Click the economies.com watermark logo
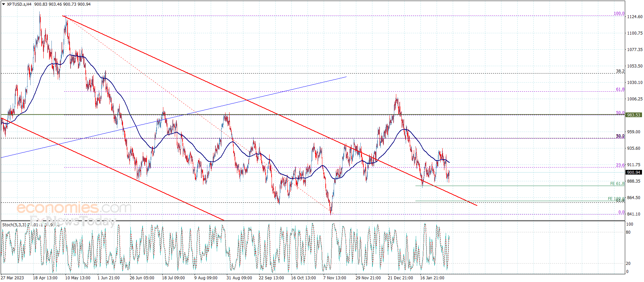Viewport: 644px width, 282px height. point(74,208)
